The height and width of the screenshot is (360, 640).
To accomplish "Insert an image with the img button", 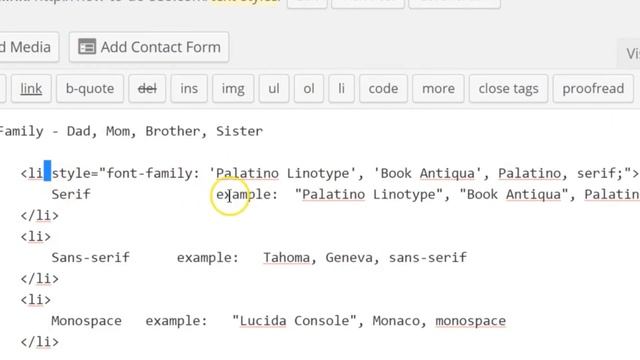I will tap(233, 89).
